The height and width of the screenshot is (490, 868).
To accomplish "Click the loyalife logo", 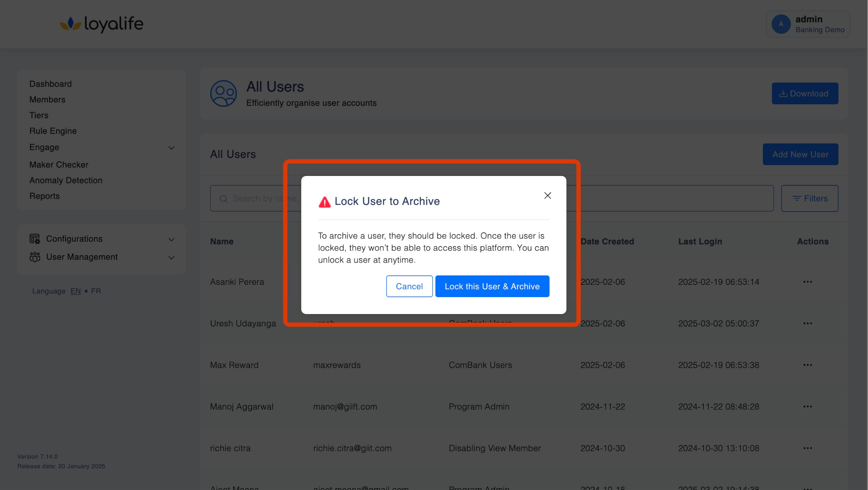I will pyautogui.click(x=102, y=24).
